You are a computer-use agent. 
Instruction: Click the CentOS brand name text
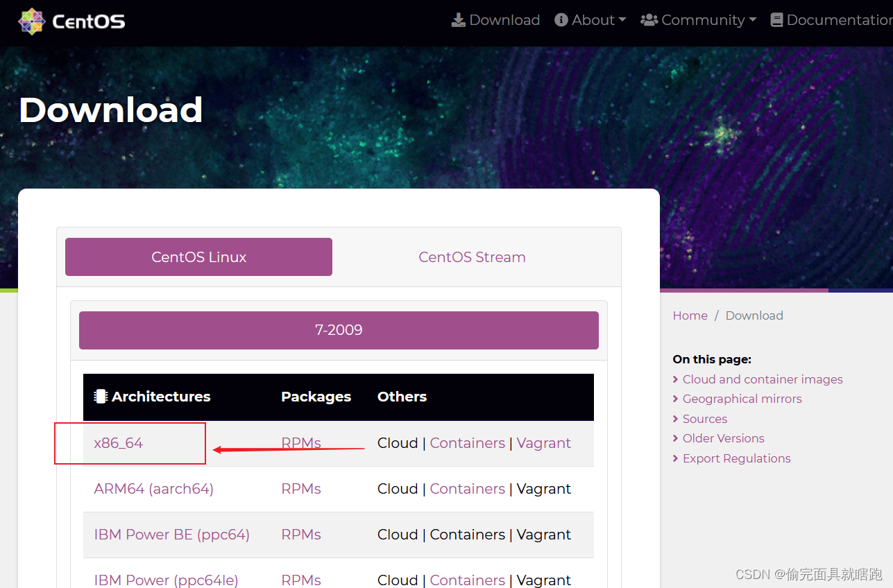tap(89, 21)
